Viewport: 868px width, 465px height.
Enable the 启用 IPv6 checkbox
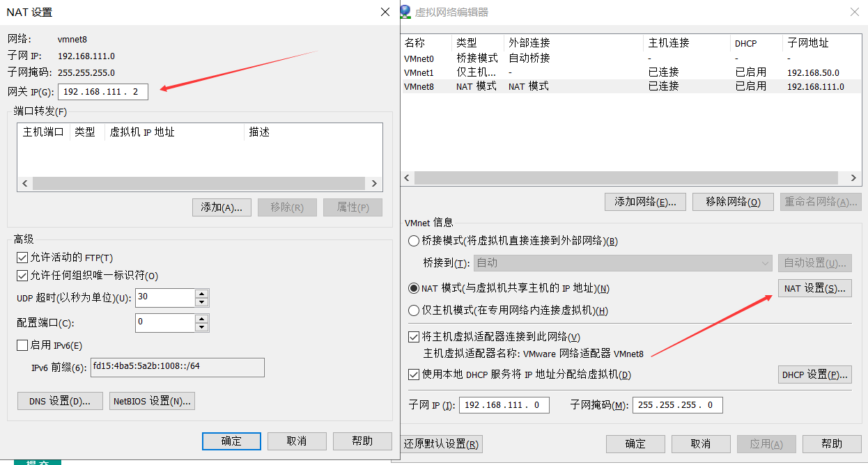coord(22,345)
